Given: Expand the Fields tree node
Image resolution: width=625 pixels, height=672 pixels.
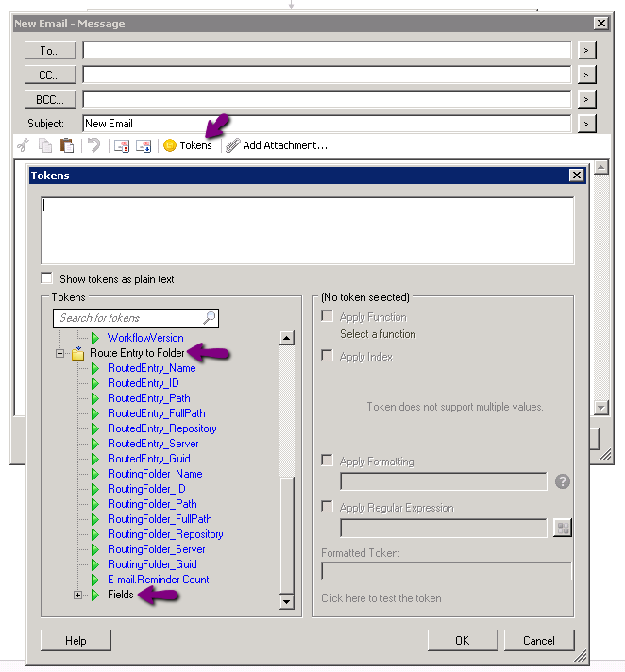Looking at the screenshot, I should click(x=77, y=595).
